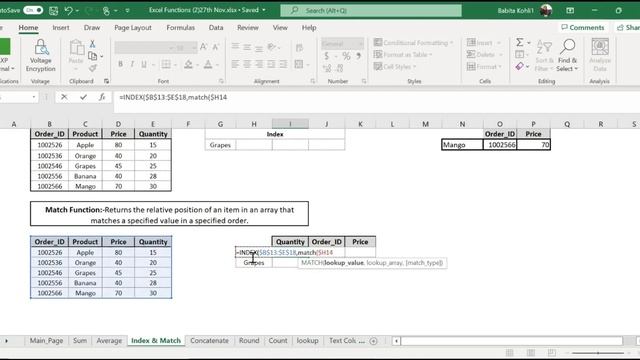This screenshot has width=640, height=360.
Task: Click the Fill down icon in Editing
Action: (519, 54)
